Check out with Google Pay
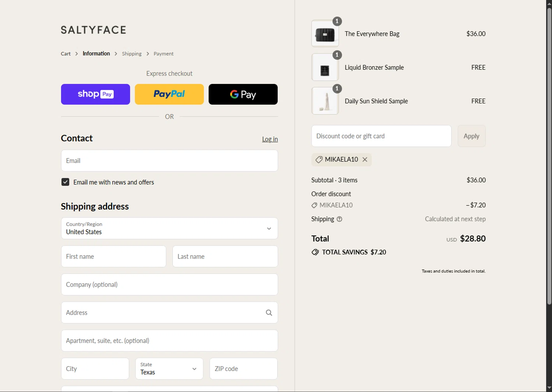552x392 pixels. coord(243,94)
